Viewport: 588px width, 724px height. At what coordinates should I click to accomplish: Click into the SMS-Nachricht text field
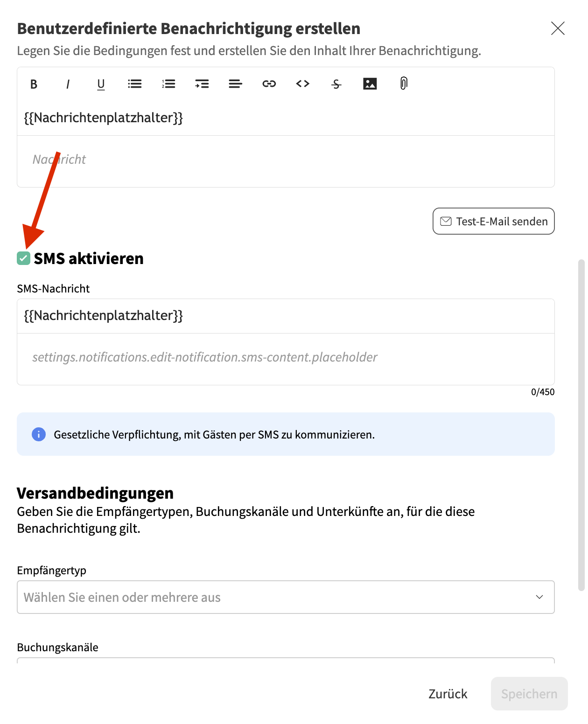(286, 358)
